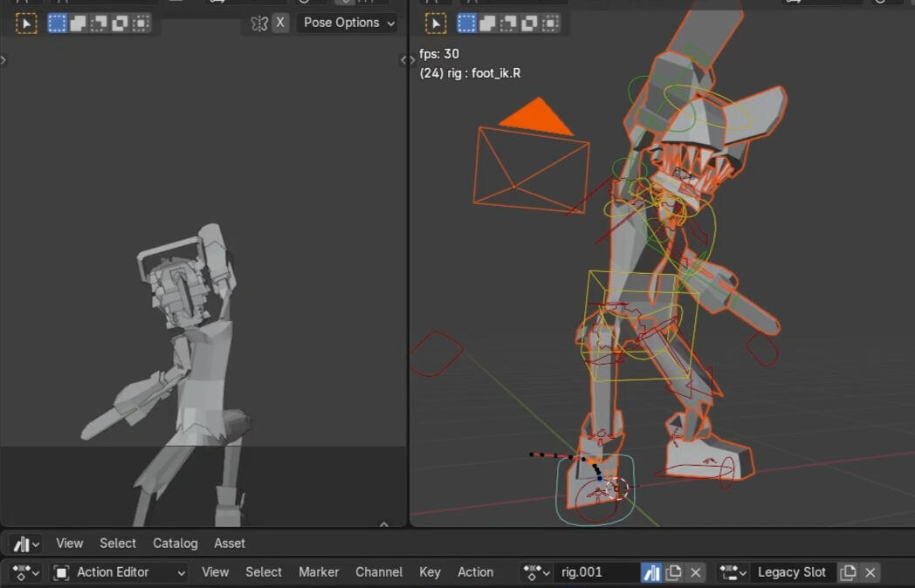Open the Pose Options dropdown
Image resolution: width=915 pixels, height=588 pixels.
pos(347,23)
